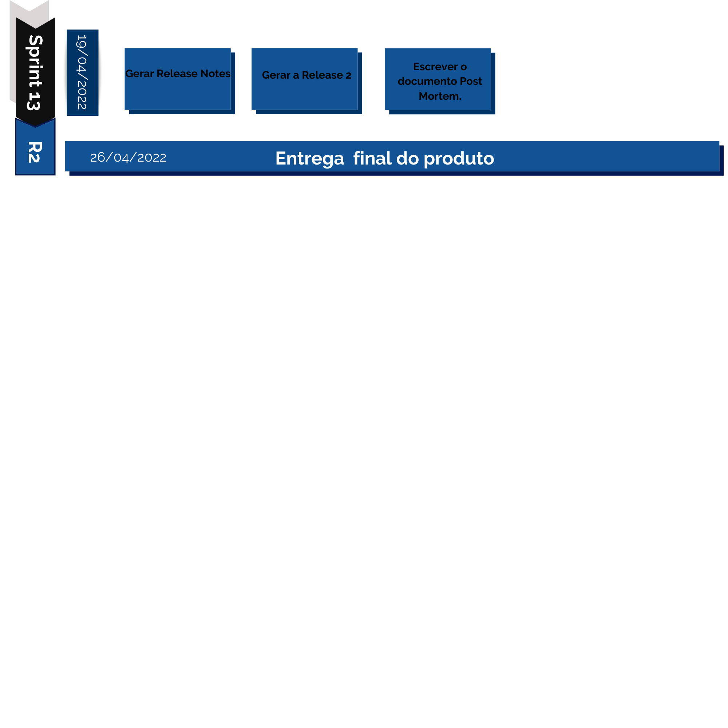The width and height of the screenshot is (728, 728).
Task: Click the 26/04/2022 date label
Action: coord(128,157)
